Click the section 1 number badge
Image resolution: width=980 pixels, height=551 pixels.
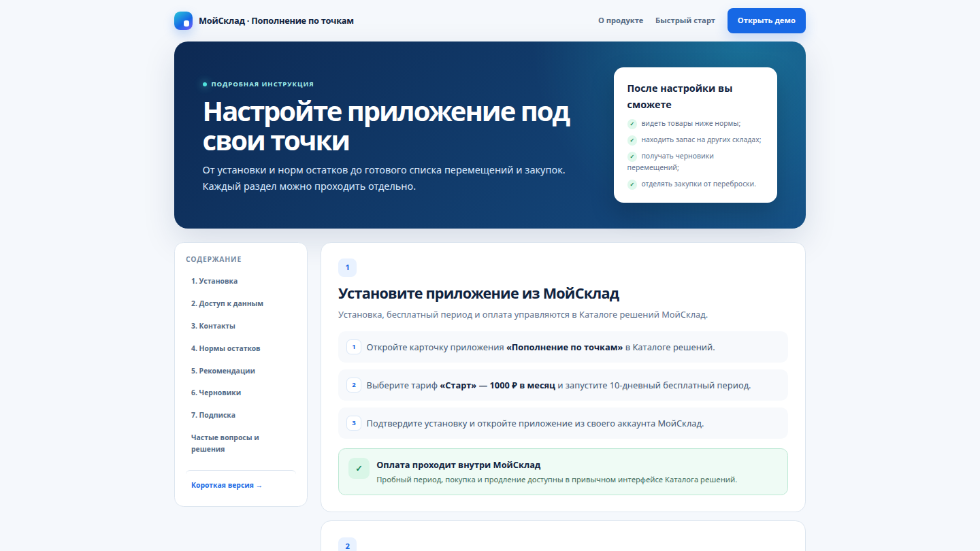(347, 267)
